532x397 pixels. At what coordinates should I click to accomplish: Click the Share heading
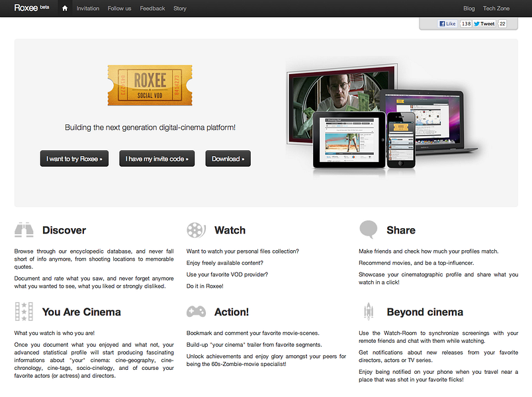click(401, 230)
